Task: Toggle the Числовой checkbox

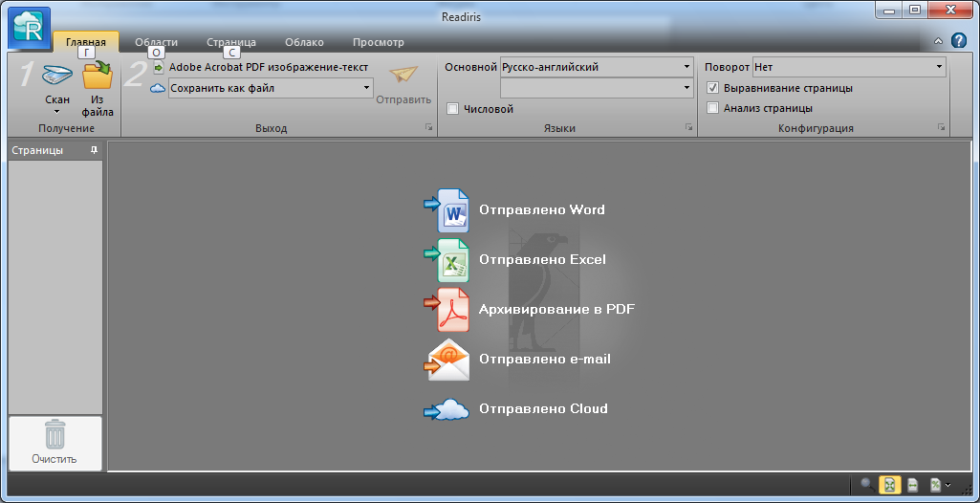Action: click(453, 109)
